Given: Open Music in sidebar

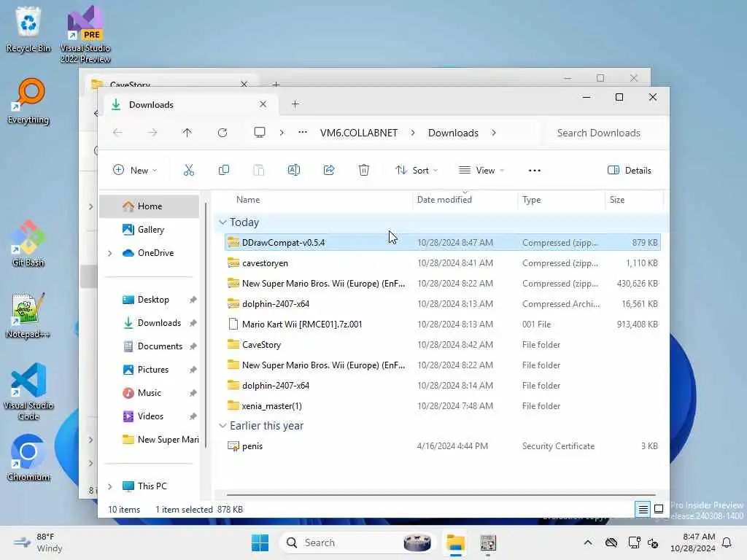Looking at the screenshot, I should 149,393.
